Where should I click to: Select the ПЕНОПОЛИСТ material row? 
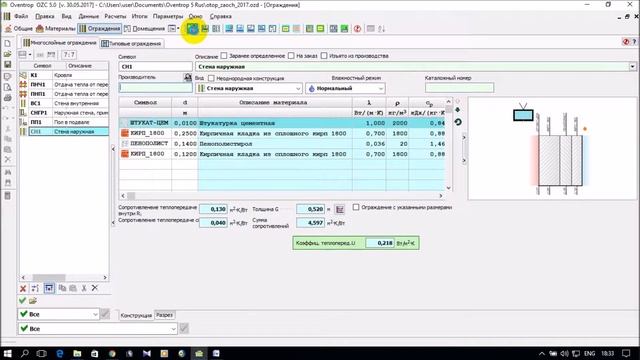[x=282, y=144]
